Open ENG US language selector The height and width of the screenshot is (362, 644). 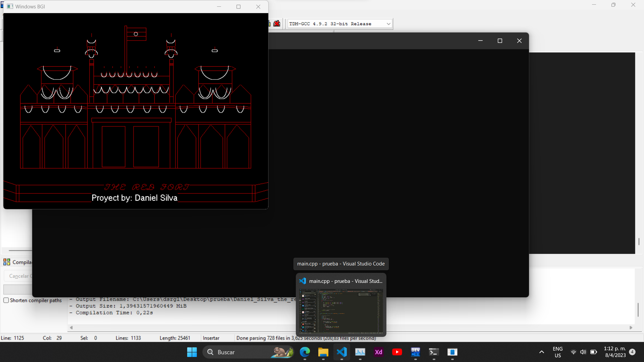coord(557,352)
